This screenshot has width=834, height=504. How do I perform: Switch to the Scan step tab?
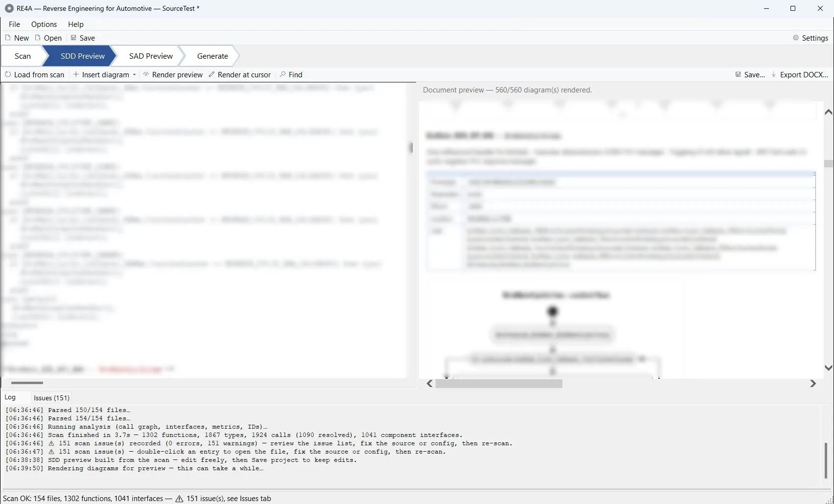[x=23, y=56]
